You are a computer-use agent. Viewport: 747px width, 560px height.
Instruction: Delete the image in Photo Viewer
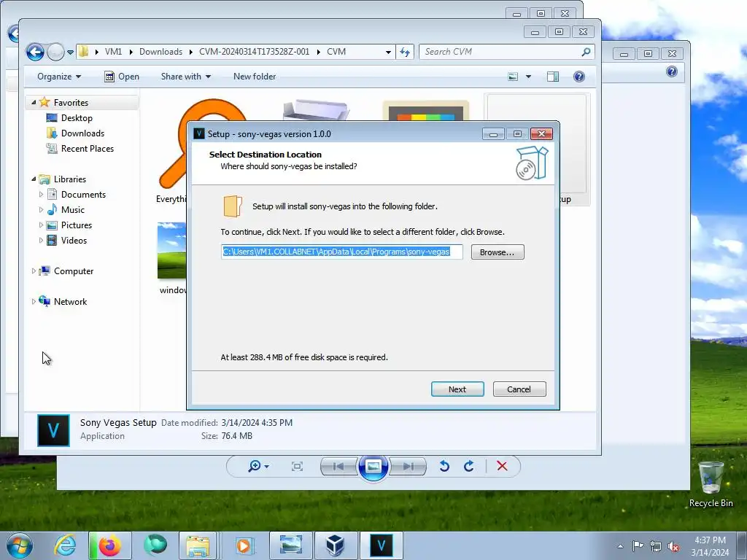pos(502,466)
